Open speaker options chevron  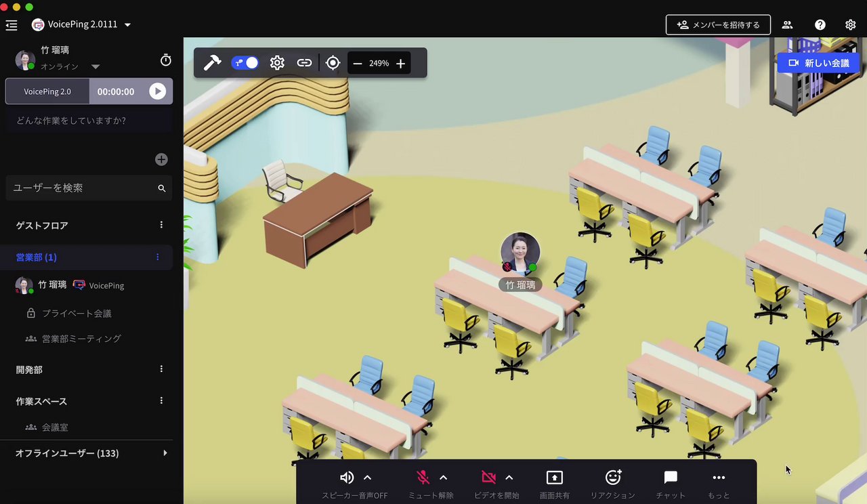368,478
